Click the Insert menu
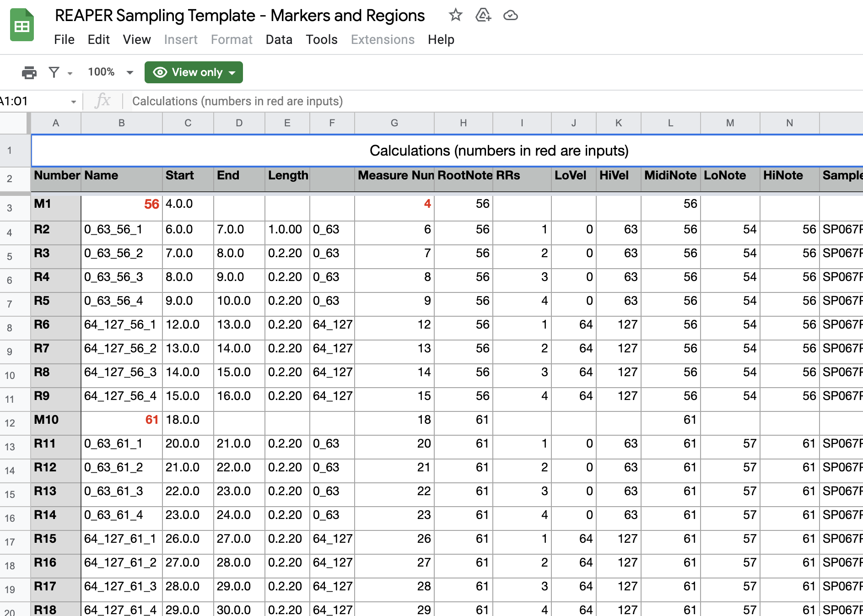The width and height of the screenshot is (863, 616). click(x=181, y=40)
